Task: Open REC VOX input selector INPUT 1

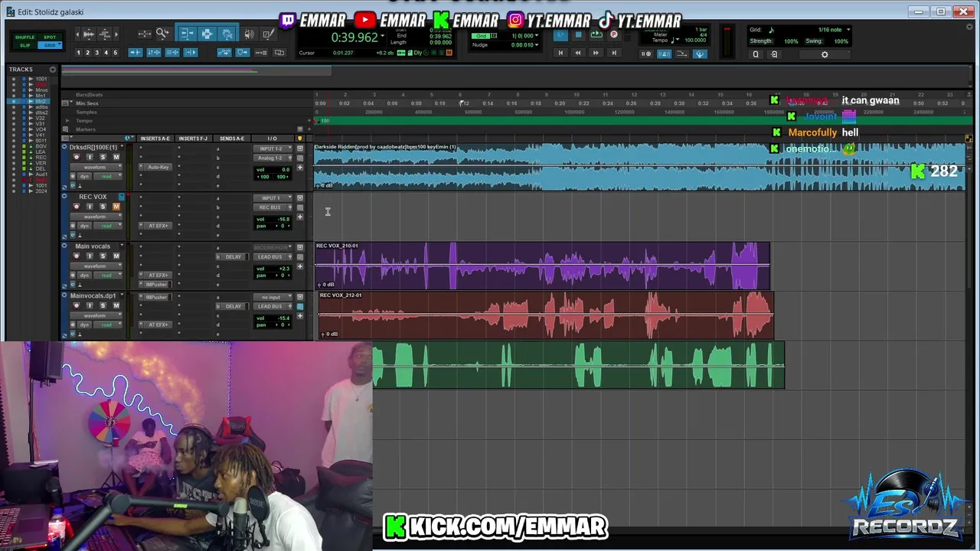Action: point(273,198)
